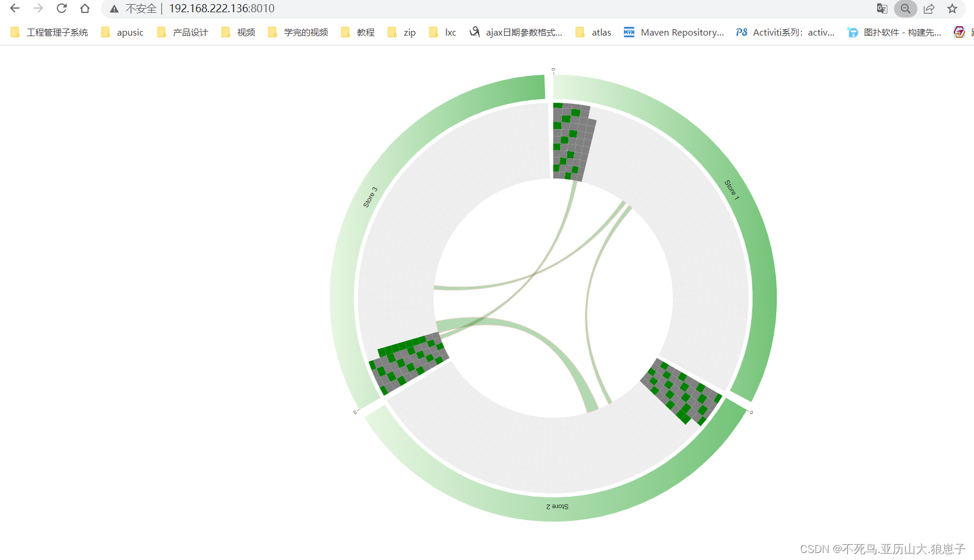Open the Activiti系列 bookmark
974x560 pixels.
786,32
